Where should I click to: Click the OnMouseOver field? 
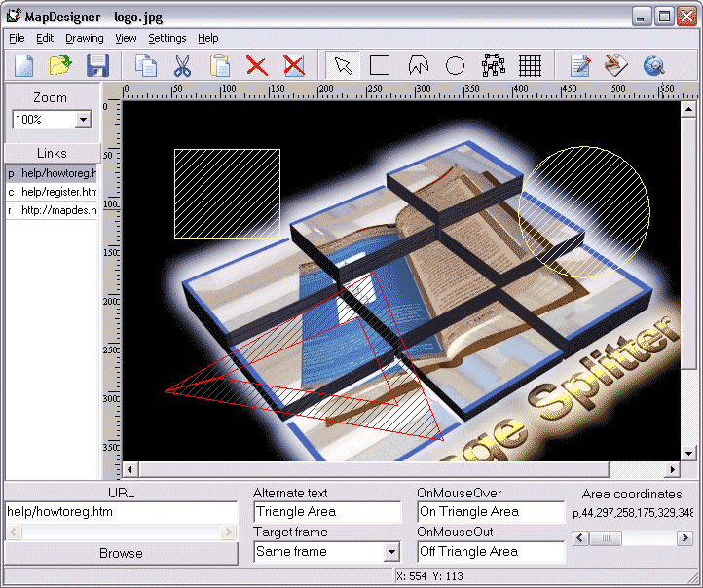pyautogui.click(x=491, y=512)
